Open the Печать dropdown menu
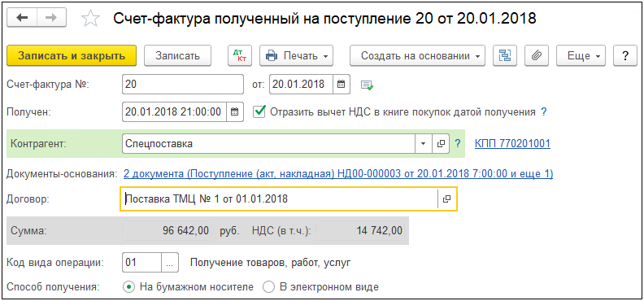This screenshot has height=301, width=644. [296, 55]
